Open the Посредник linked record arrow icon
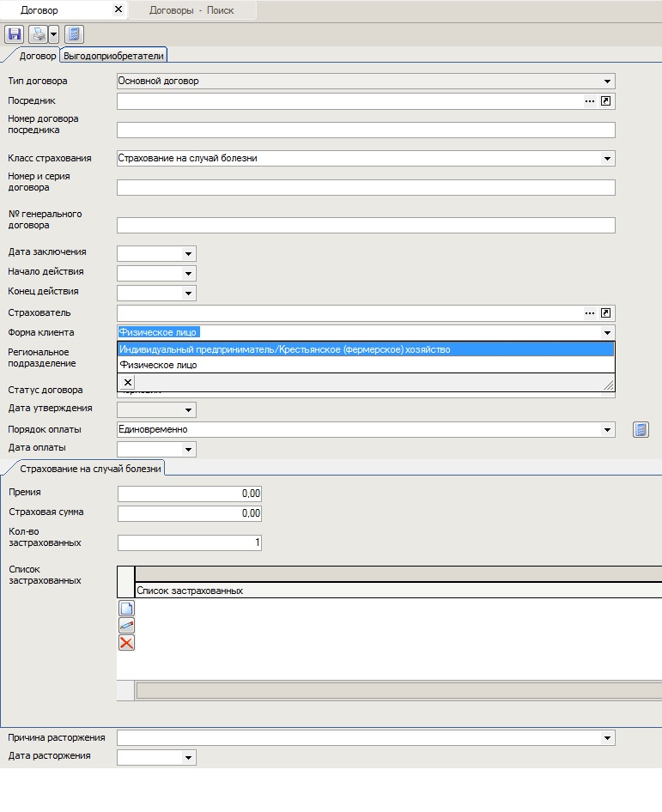The height and width of the screenshot is (812, 662). click(x=605, y=101)
